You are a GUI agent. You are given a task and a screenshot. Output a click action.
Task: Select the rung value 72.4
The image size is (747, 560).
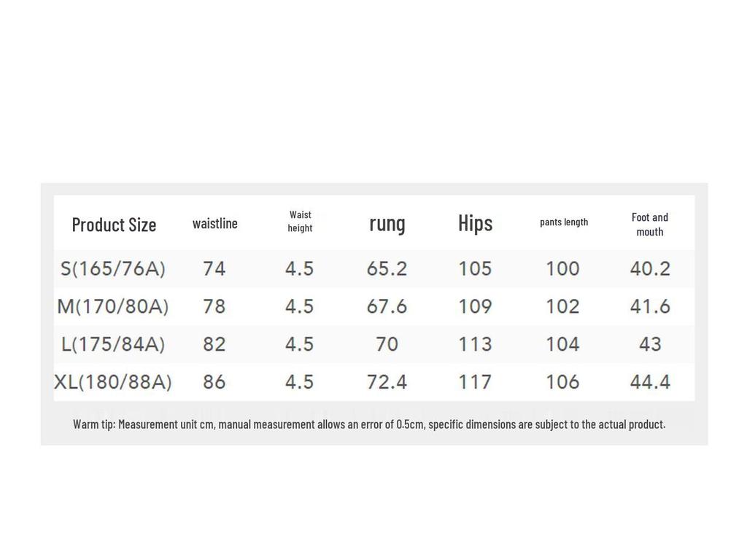(387, 381)
